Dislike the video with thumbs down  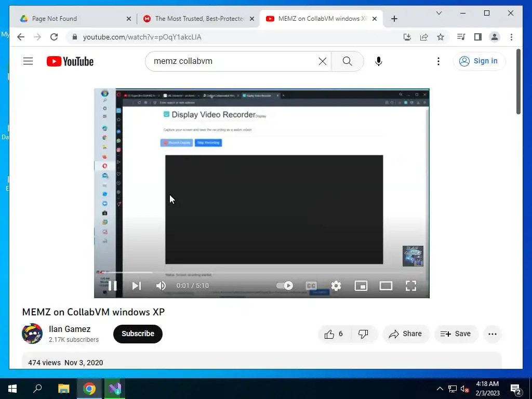click(363, 334)
